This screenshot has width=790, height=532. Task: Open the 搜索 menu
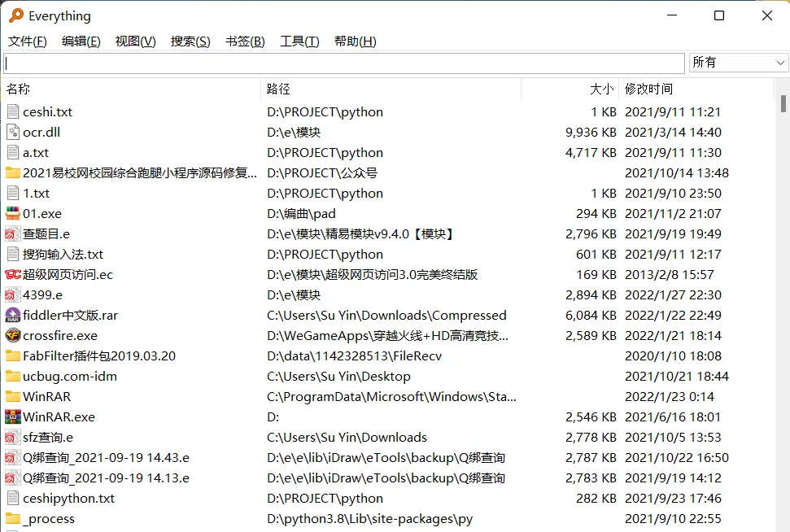[x=190, y=41]
